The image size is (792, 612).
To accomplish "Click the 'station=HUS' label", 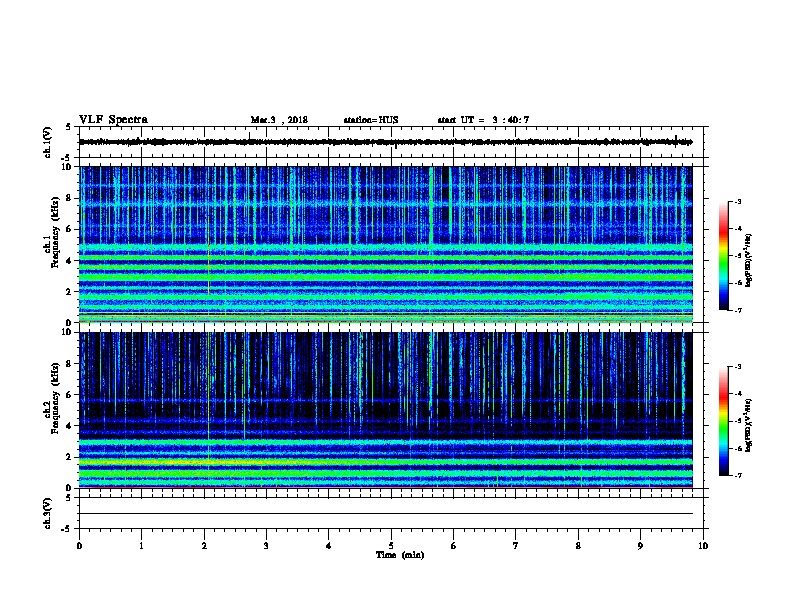I will pyautogui.click(x=371, y=120).
